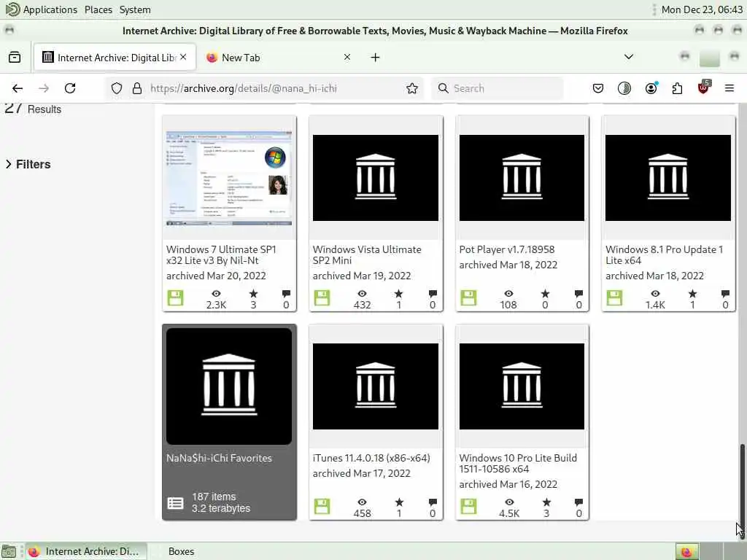
Task: Click reviews comment icon on Pot Player card
Action: coord(578,294)
